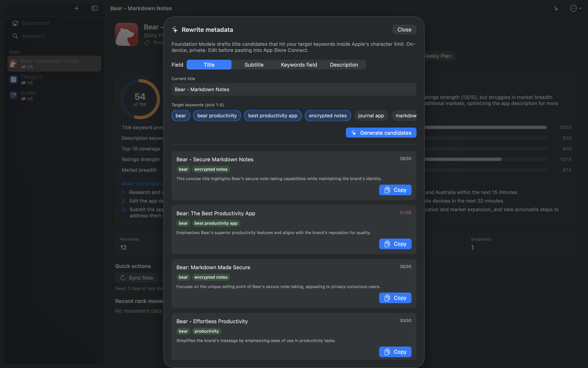Click the Keywords 12 stat card
Image resolution: width=588 pixels, height=368 pixels.
(x=140, y=244)
